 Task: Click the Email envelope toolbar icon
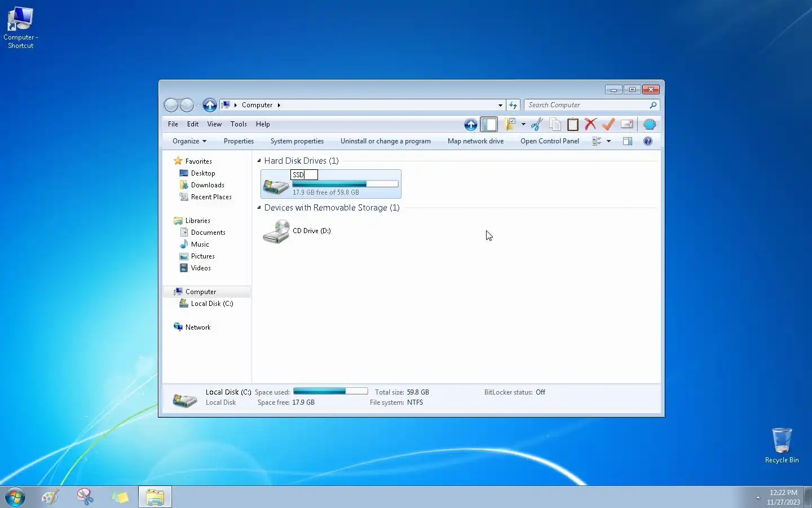point(626,124)
